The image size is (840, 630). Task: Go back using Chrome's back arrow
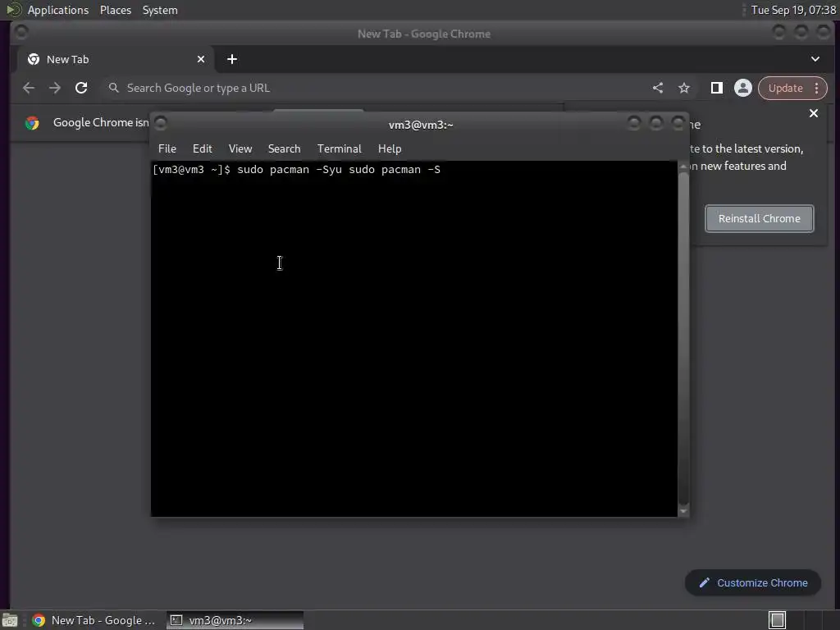(x=29, y=88)
